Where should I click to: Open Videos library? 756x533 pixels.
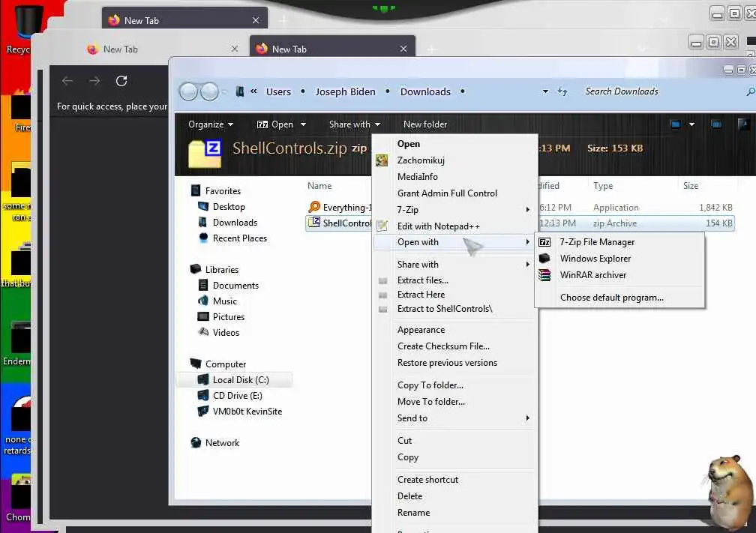coord(226,333)
